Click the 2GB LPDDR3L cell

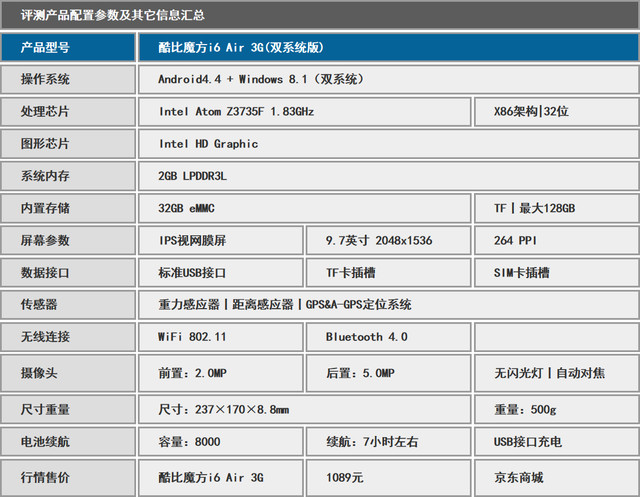coord(389,176)
